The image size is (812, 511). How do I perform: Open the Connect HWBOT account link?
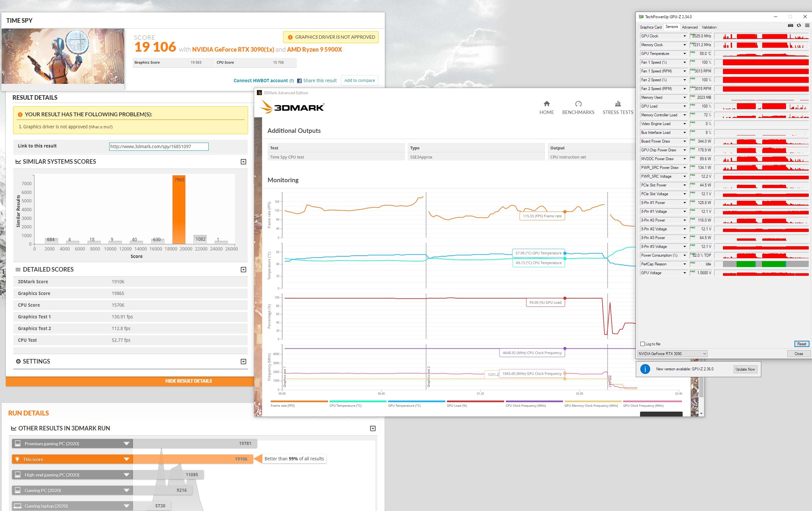tap(260, 81)
